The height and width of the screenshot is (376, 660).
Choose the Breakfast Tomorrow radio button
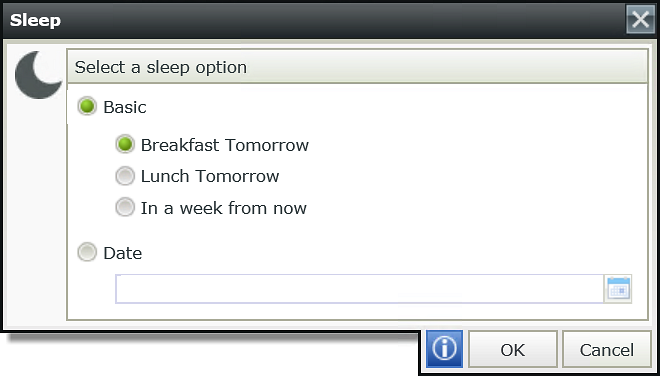[x=125, y=144]
